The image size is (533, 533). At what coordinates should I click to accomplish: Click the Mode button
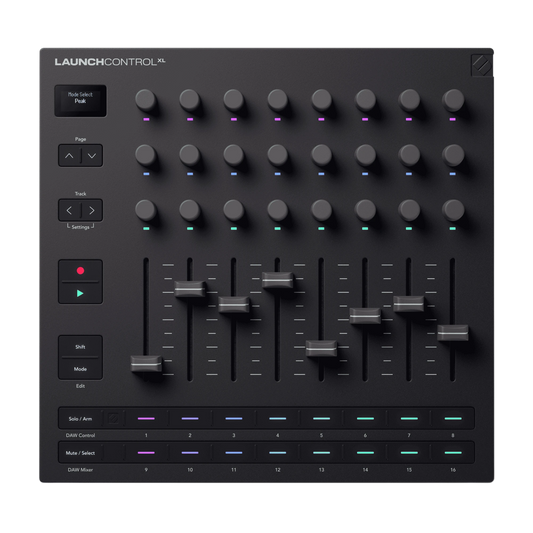pos(80,369)
